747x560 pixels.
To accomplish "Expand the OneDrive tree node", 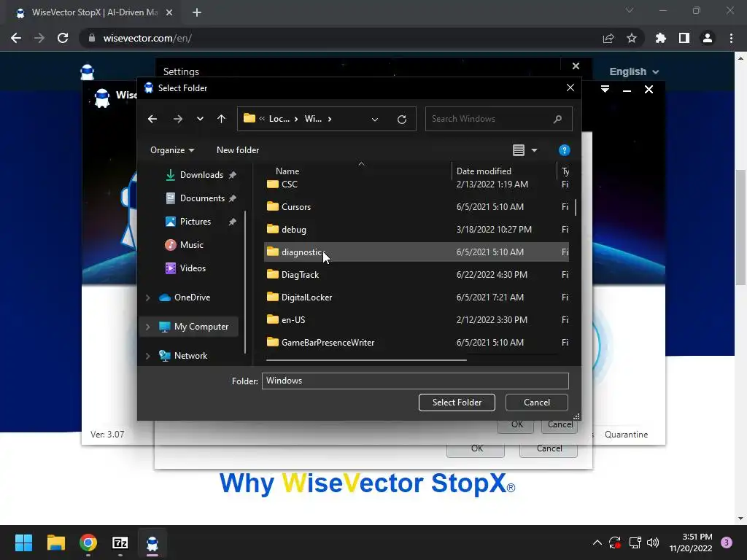I will point(147,297).
